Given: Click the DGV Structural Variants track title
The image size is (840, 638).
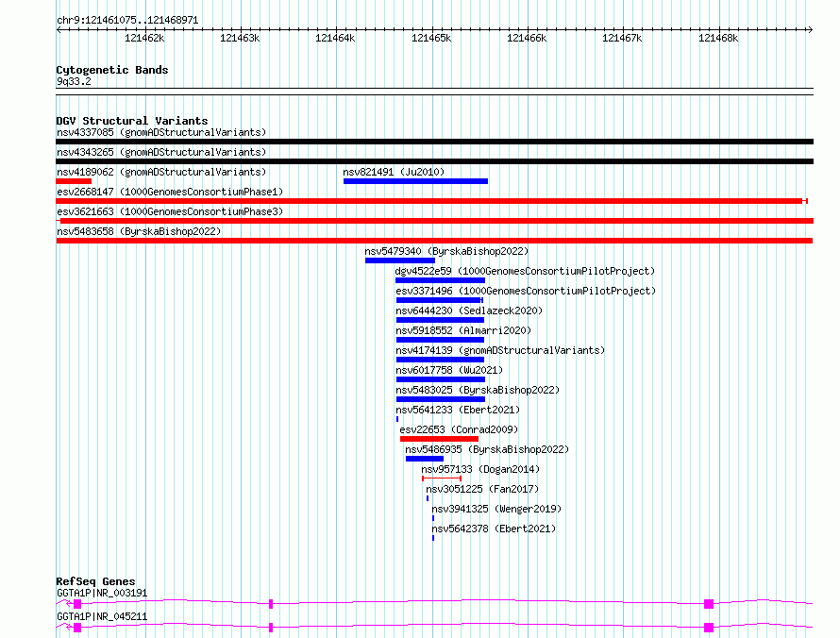Looking at the screenshot, I should [x=132, y=121].
